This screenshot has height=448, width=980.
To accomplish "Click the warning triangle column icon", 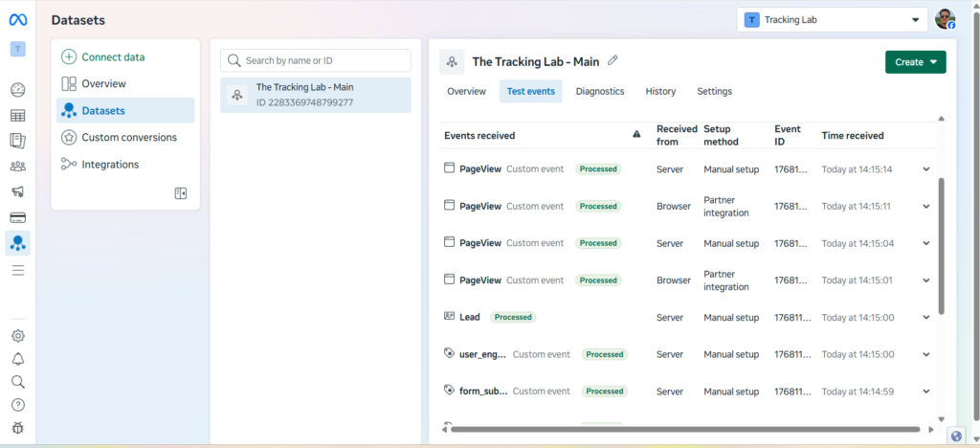I will (x=636, y=134).
